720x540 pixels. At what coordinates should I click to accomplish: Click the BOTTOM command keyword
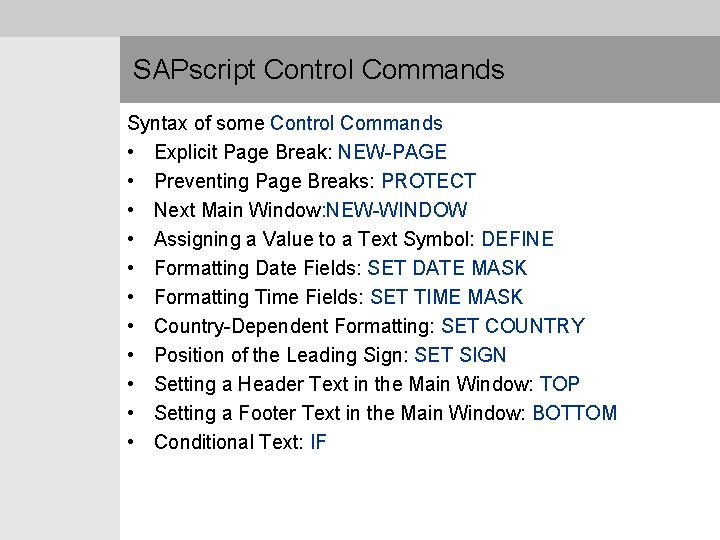[574, 413]
